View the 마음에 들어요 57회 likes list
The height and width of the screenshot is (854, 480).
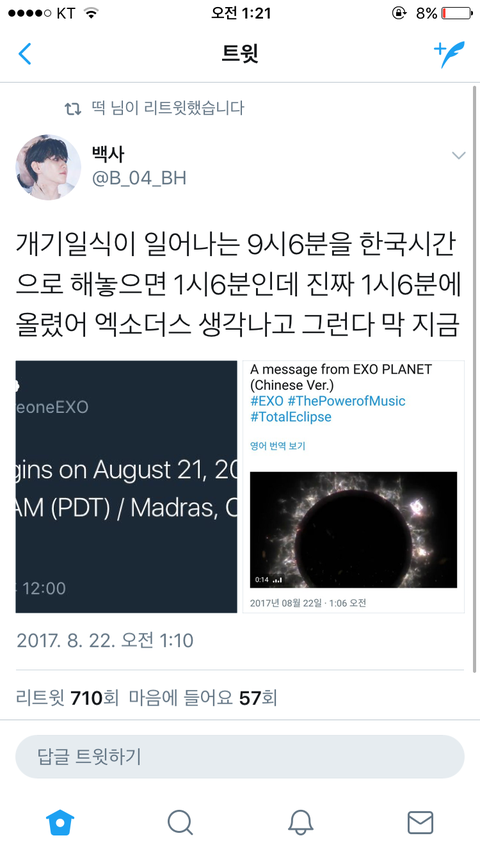[x=203, y=698]
